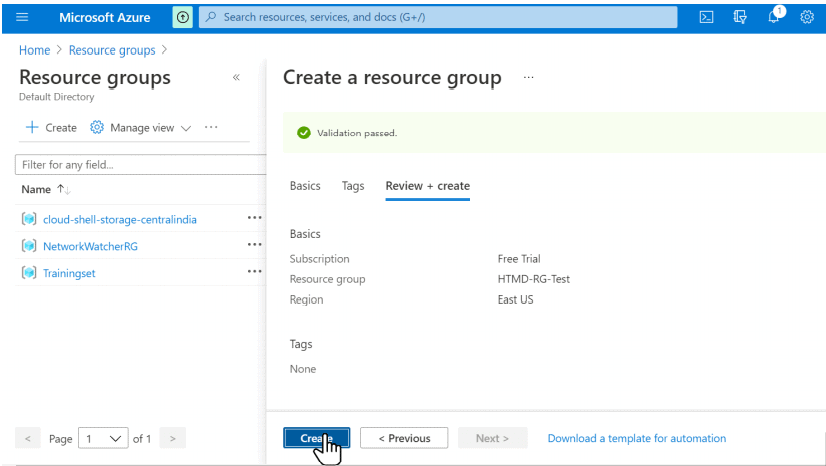The image size is (826, 466).
Task: Click the Name column header
Action: click(x=36, y=190)
